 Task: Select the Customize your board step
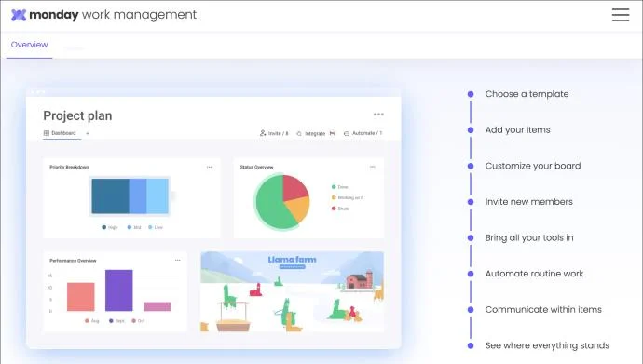point(533,166)
